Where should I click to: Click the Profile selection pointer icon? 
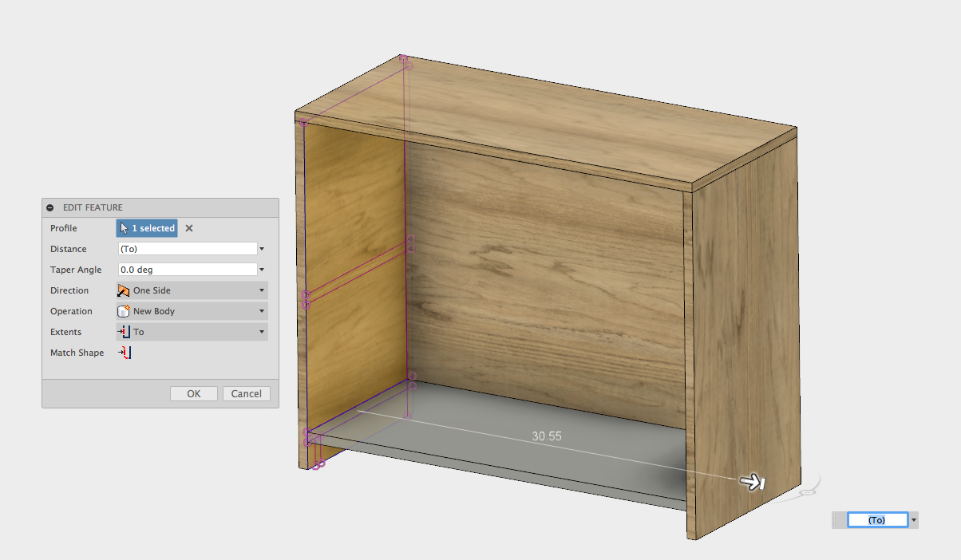(x=125, y=228)
